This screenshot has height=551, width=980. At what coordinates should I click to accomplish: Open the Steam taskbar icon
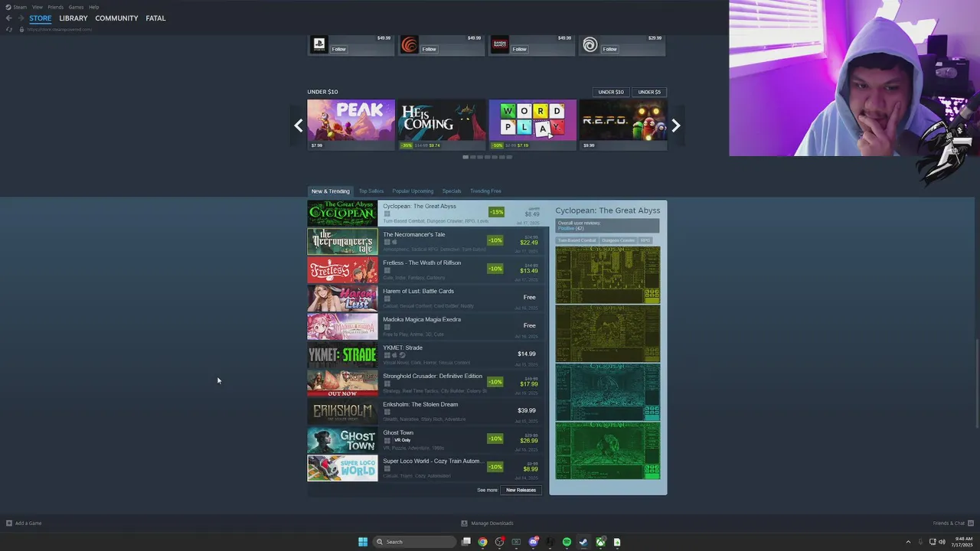[x=583, y=542]
